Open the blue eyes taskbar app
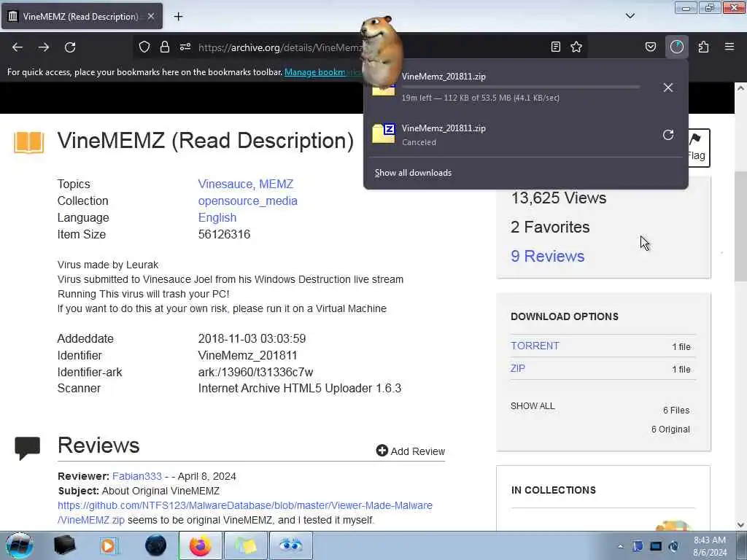This screenshot has height=560, width=747. click(290, 545)
